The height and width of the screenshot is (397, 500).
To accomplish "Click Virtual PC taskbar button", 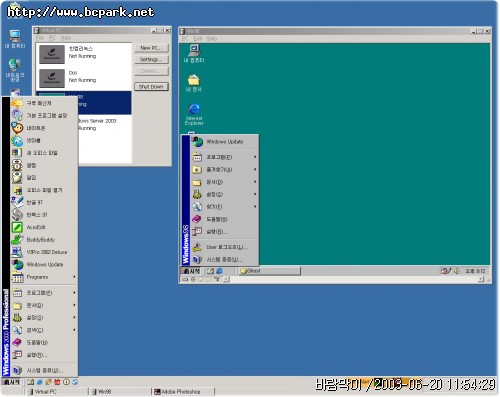I will click(57, 392).
